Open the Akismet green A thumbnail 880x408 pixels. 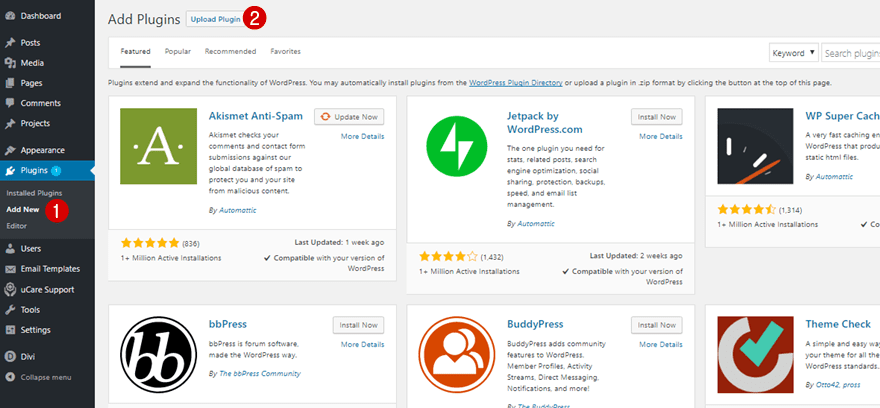(x=158, y=146)
